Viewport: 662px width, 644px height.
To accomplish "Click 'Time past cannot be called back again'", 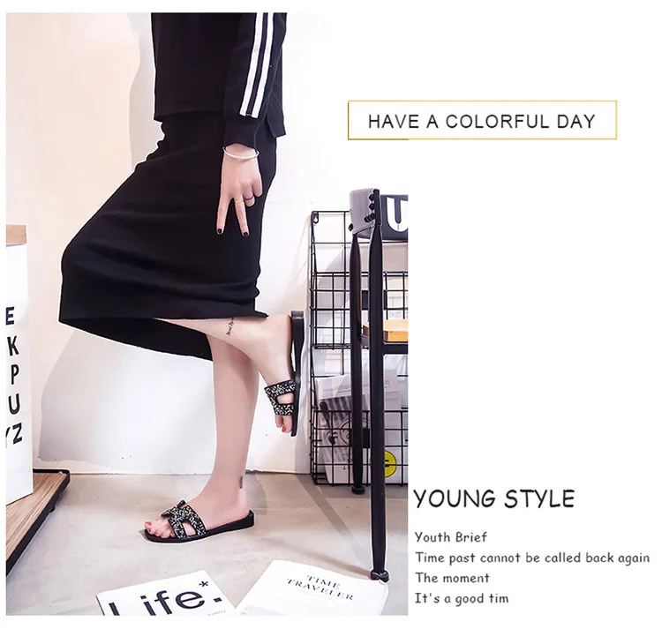I will click(532, 558).
